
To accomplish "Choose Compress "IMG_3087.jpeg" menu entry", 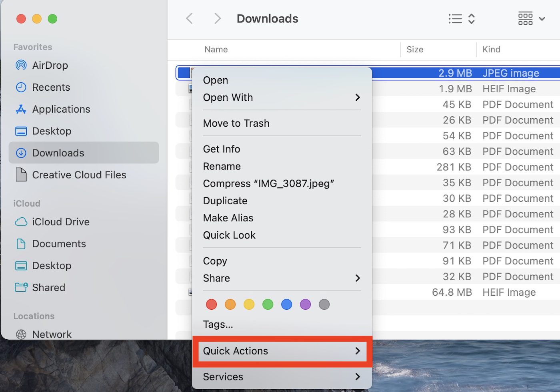I will [268, 183].
